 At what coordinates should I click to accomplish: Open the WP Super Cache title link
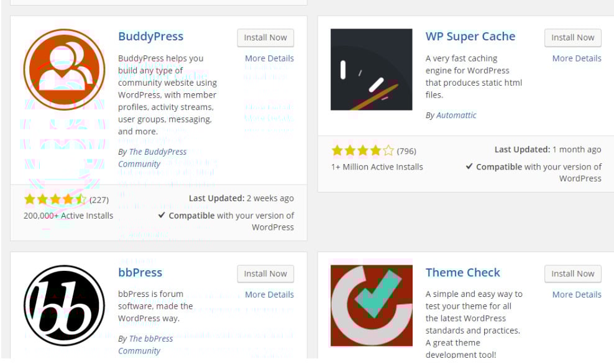(470, 37)
